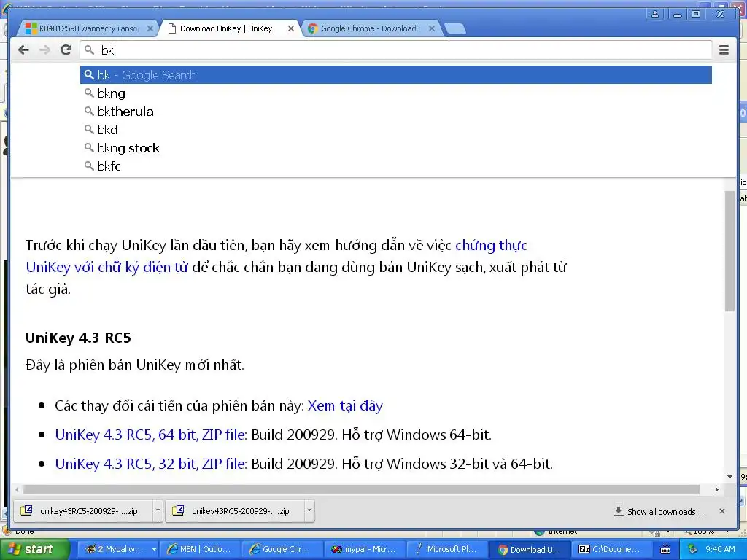The image size is (747, 560).
Task: Open the Windows Start menu
Action: pos(34,550)
